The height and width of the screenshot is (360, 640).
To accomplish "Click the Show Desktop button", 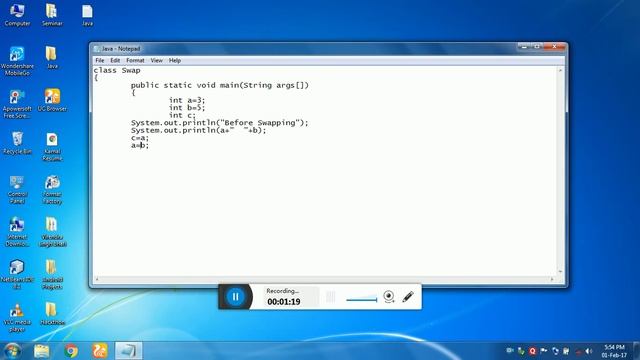I will pos(637,351).
